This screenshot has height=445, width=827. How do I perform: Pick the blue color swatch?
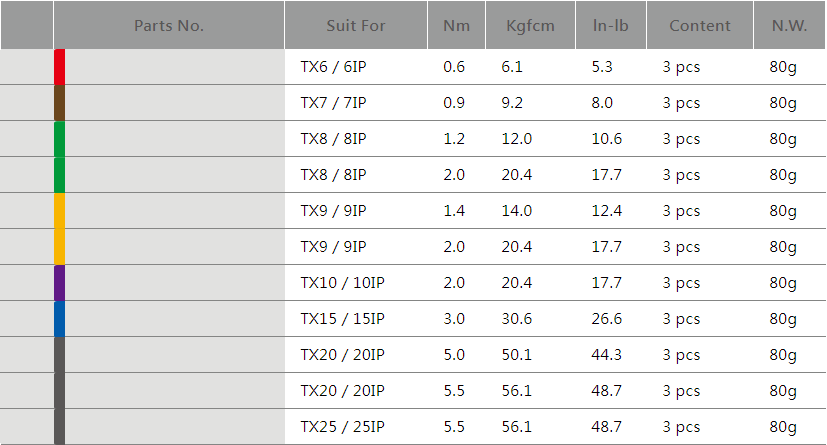[59, 319]
